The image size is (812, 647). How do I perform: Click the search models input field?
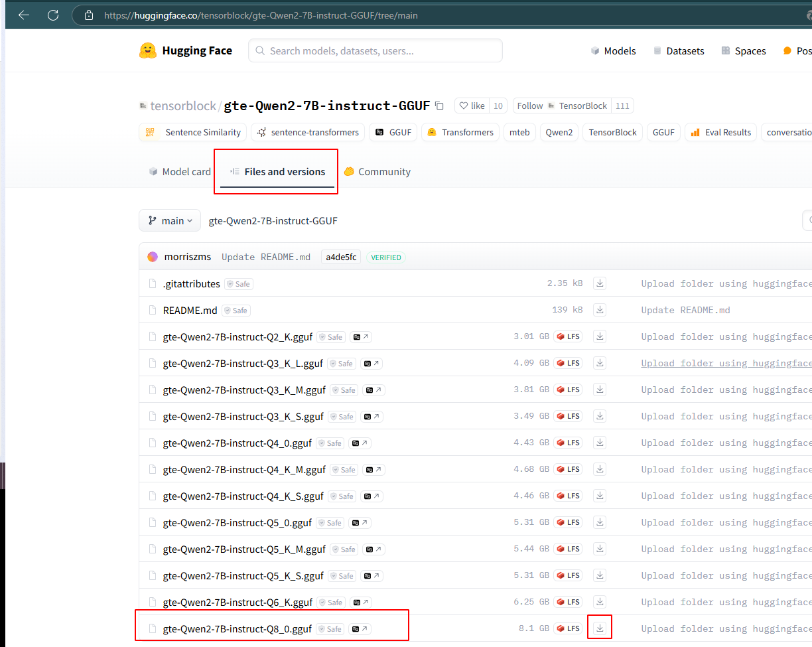[x=375, y=50]
